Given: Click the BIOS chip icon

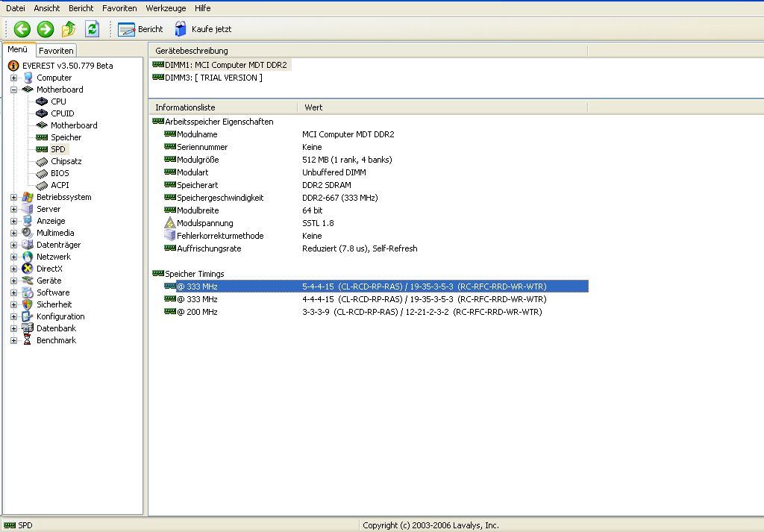Looking at the screenshot, I should click(42, 173).
